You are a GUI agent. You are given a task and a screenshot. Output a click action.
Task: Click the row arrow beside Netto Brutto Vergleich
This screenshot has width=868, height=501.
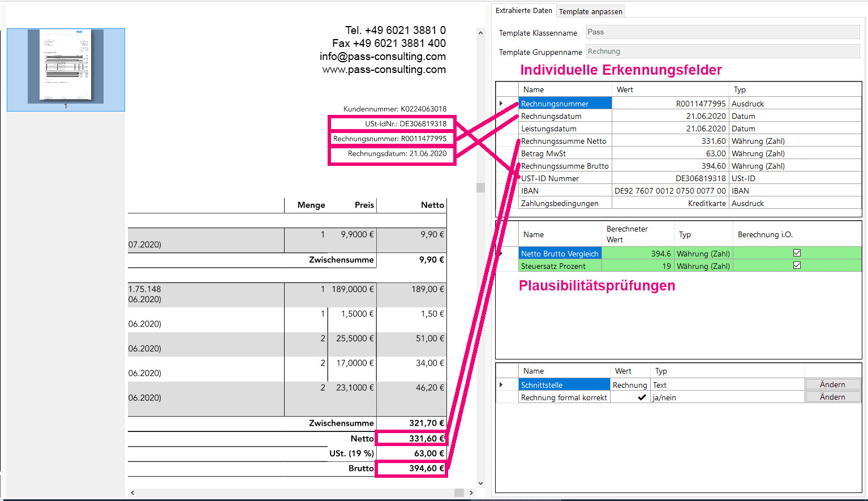click(x=501, y=254)
